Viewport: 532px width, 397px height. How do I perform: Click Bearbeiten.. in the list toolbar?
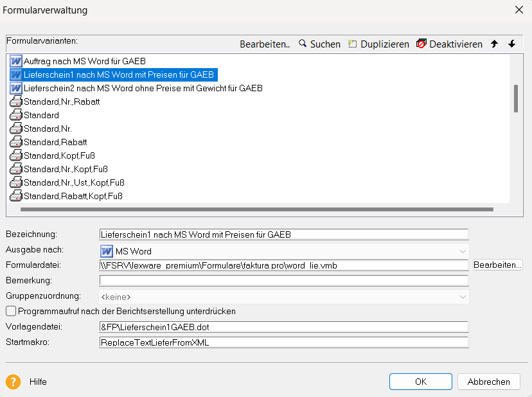(265, 44)
